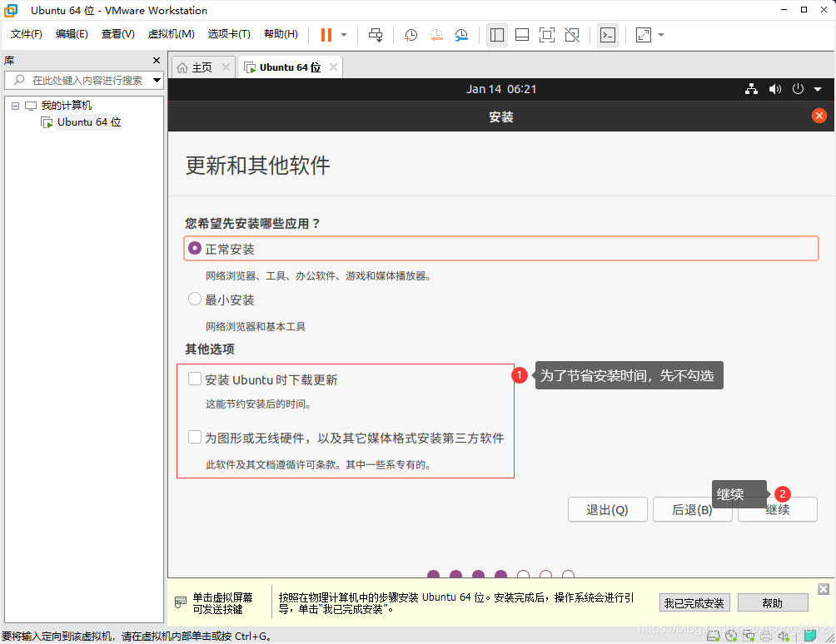Switch to Unity mode
The image size is (836, 644).
(572, 35)
